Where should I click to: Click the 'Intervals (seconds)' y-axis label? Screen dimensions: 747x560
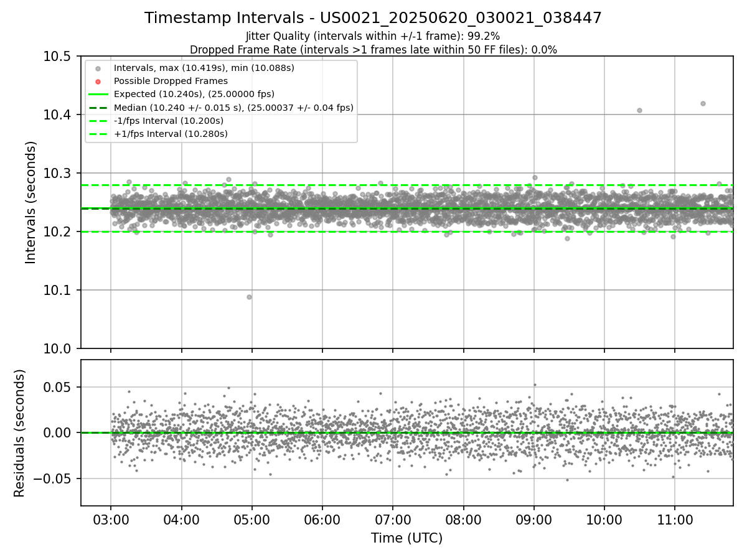31,202
